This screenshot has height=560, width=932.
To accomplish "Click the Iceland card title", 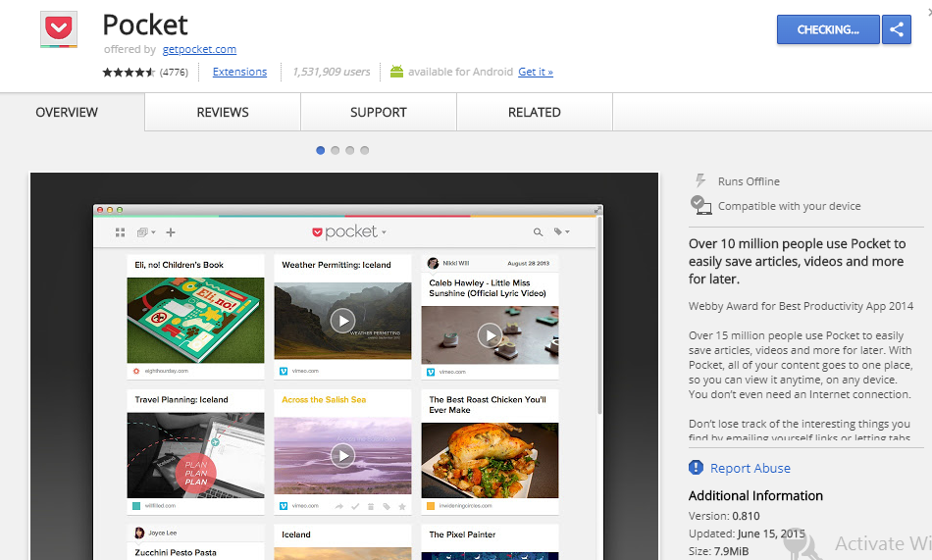I will [296, 535].
